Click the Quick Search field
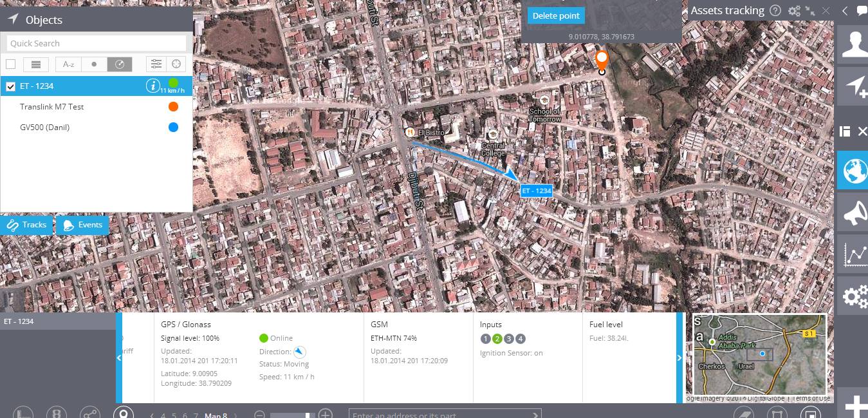The height and width of the screenshot is (418, 868). pyautogui.click(x=97, y=43)
